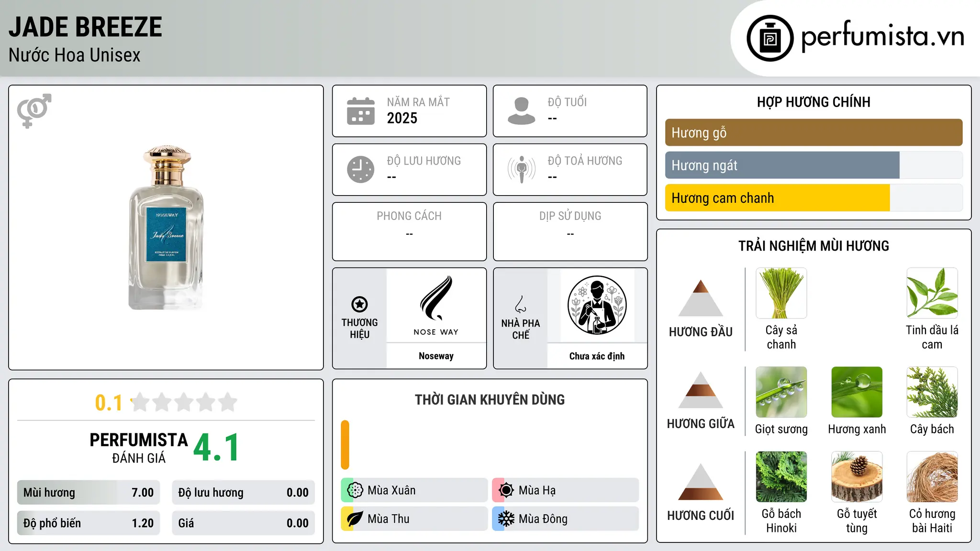Screen dimensions: 980x551
Task: Select the Mùa Đông season row
Action: (x=566, y=519)
